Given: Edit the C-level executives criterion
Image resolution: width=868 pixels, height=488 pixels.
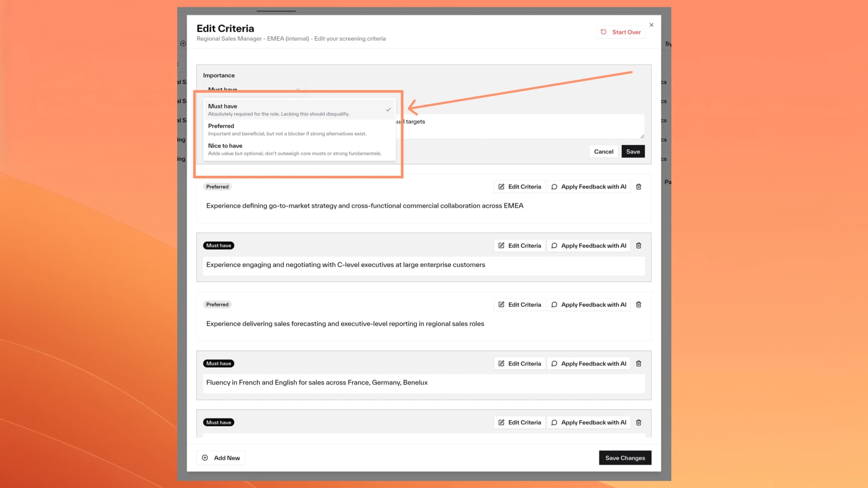Looking at the screenshot, I should (x=519, y=246).
